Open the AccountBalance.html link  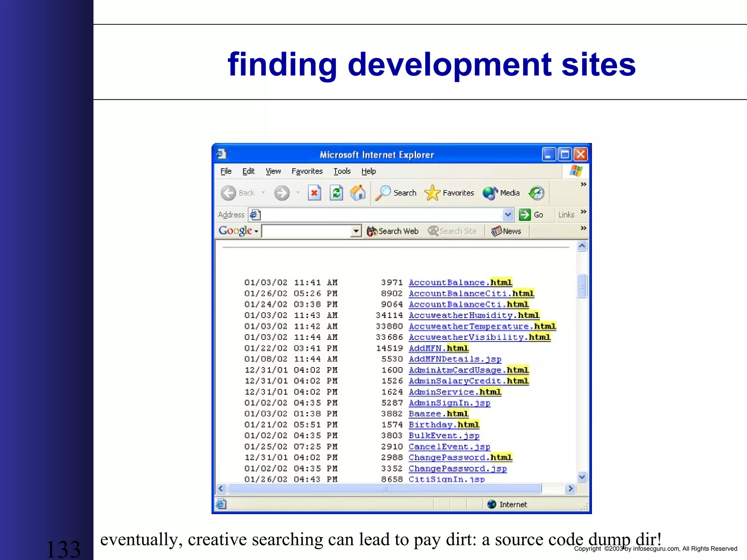click(461, 282)
